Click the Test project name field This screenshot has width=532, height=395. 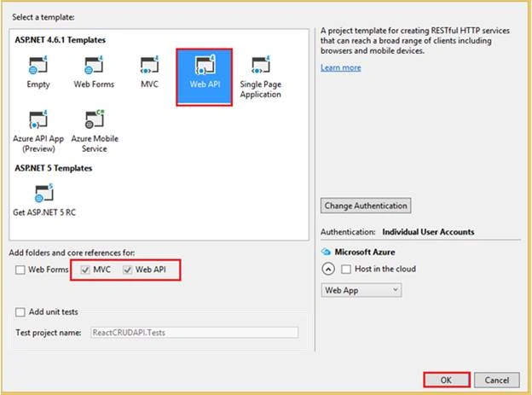point(194,333)
